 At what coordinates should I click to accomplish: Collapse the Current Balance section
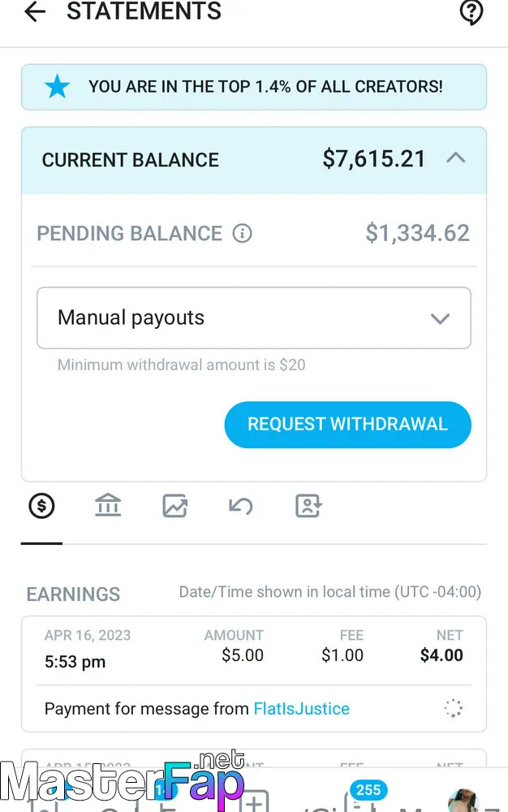(x=456, y=158)
